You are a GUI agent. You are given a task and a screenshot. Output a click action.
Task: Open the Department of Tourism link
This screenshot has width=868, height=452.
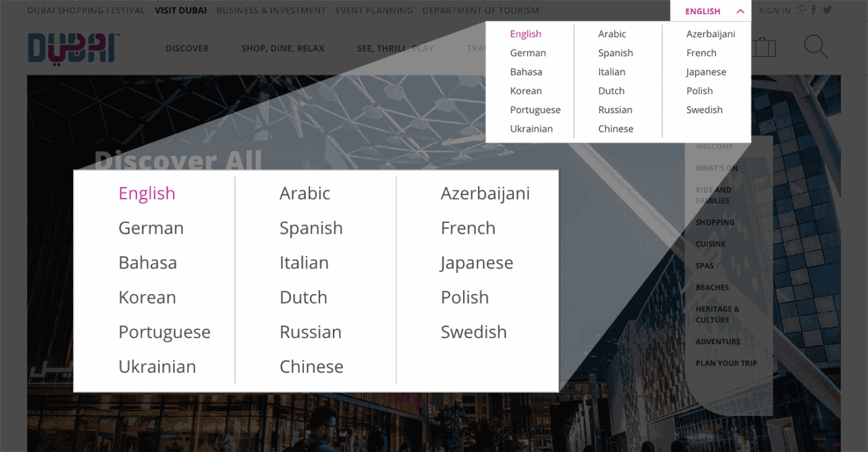point(481,11)
